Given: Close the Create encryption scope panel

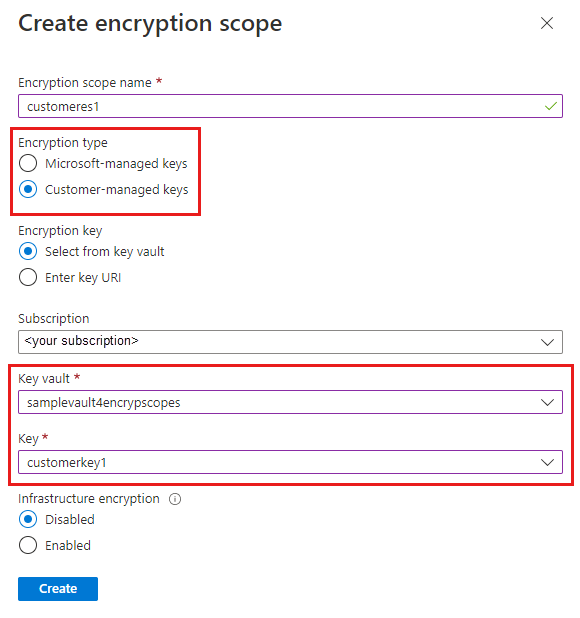Looking at the screenshot, I should click(547, 23).
